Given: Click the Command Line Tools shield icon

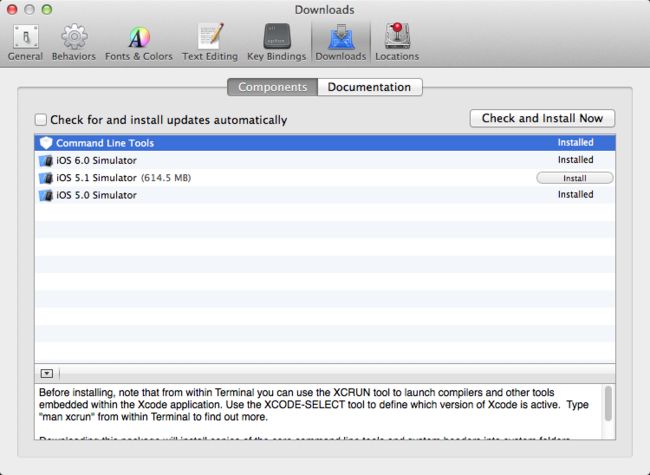Looking at the screenshot, I should coord(46,143).
